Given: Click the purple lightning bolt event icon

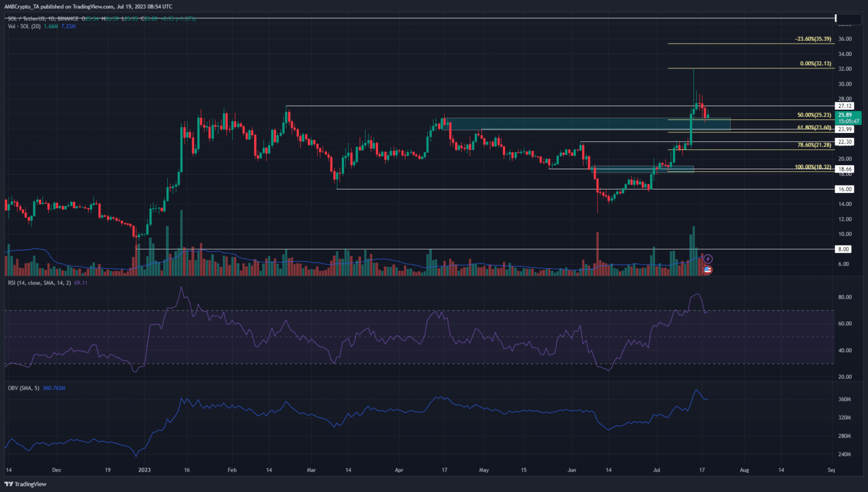Looking at the screenshot, I should (708, 260).
